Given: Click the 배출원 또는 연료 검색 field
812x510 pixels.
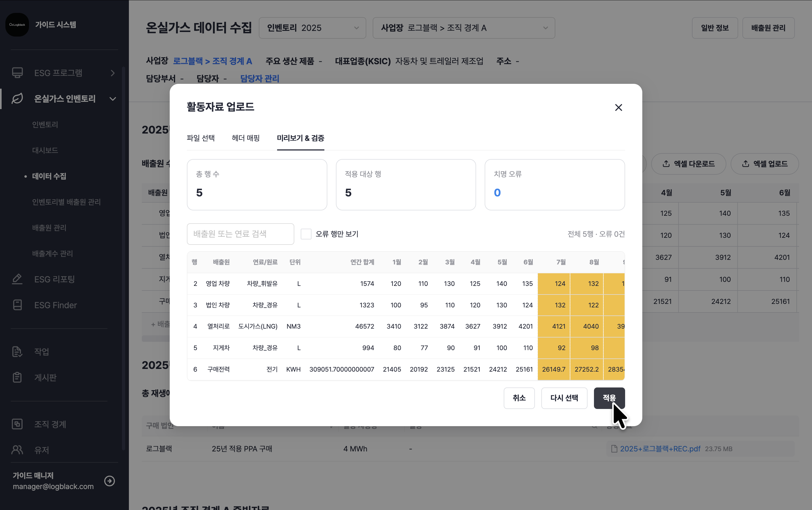Looking at the screenshot, I should tap(240, 234).
